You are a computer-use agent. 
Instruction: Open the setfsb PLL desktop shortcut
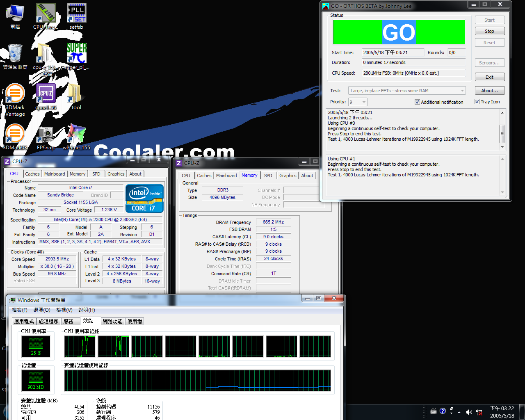[x=76, y=16]
